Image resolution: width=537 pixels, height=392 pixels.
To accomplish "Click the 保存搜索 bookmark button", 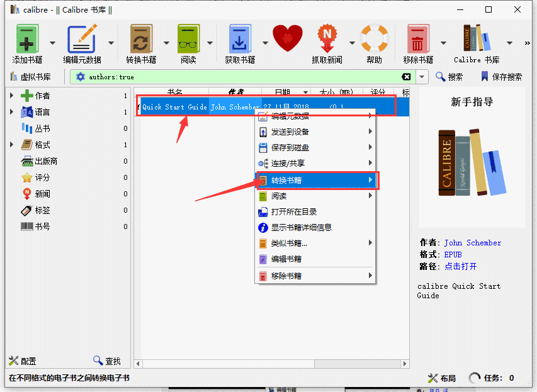I will tap(501, 77).
